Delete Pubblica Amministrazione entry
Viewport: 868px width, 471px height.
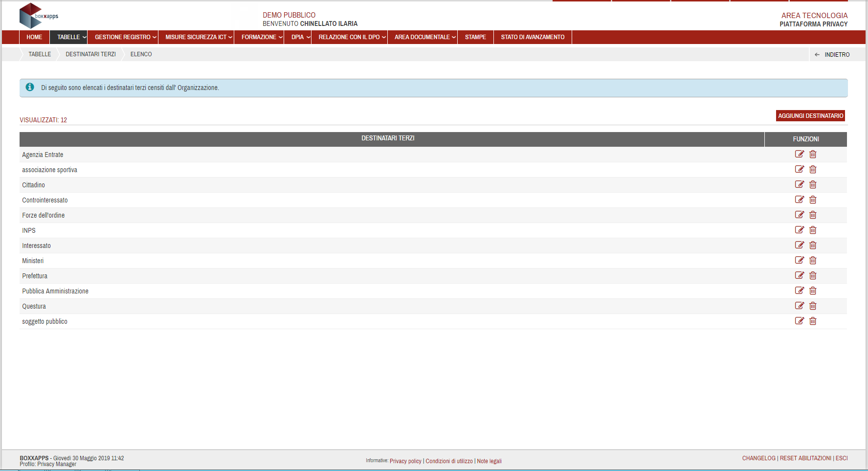tap(813, 291)
